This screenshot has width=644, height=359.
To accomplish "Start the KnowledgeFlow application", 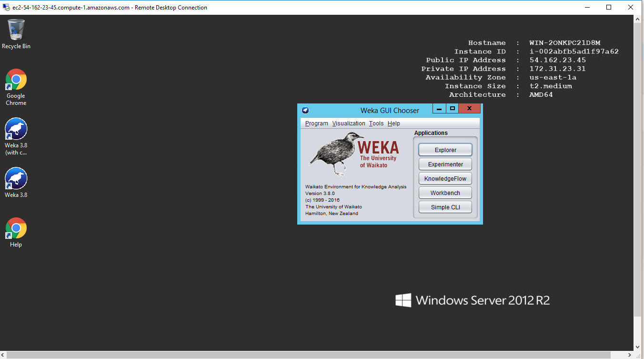I will 445,179.
